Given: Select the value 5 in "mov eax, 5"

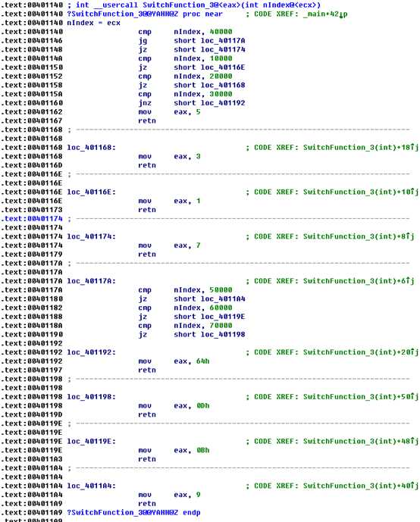Looking at the screenshot, I should (x=198, y=112).
